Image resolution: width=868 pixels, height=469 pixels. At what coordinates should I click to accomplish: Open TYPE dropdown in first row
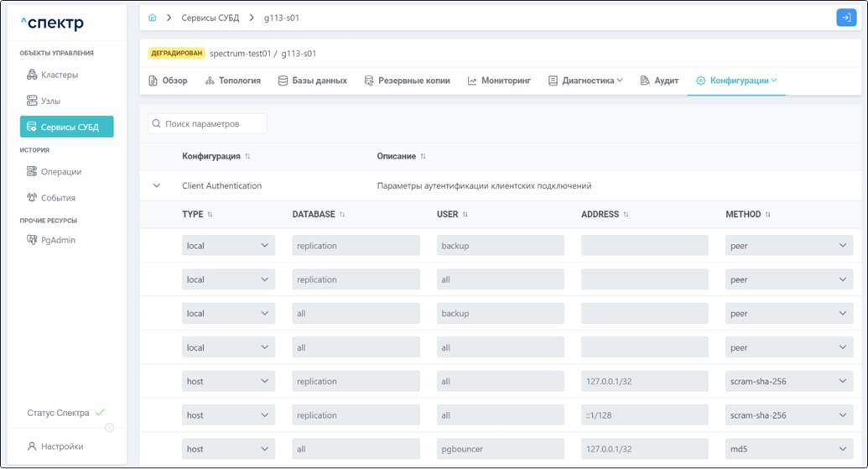228,246
